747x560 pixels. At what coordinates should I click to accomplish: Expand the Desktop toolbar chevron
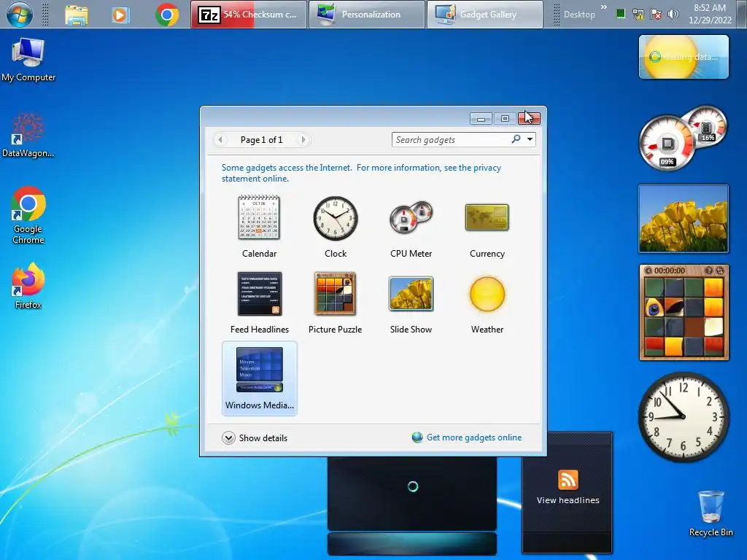(604, 7)
